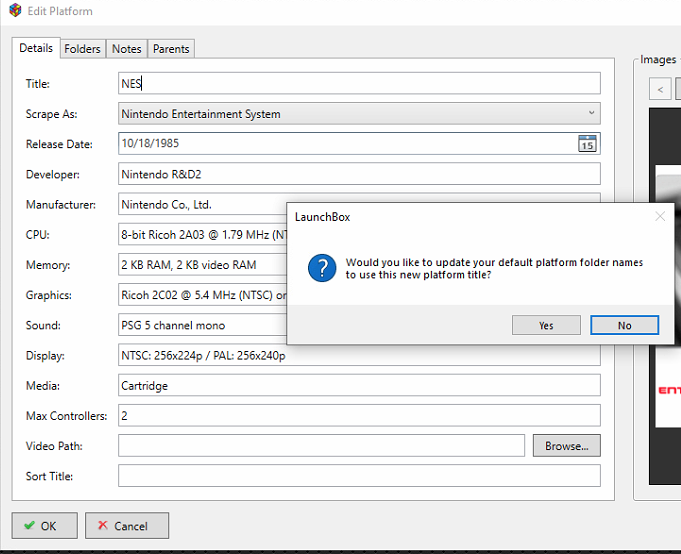
Task: Click the Memory field
Action: (202, 264)
